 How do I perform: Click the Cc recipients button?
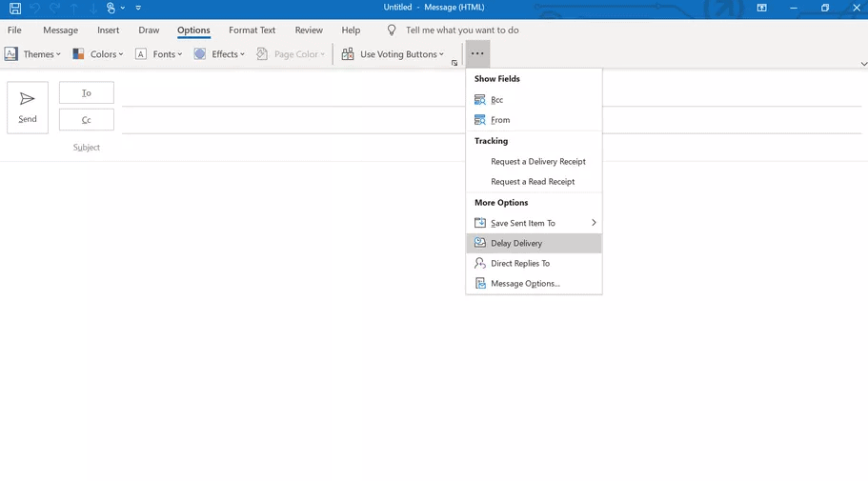pyautogui.click(x=87, y=120)
